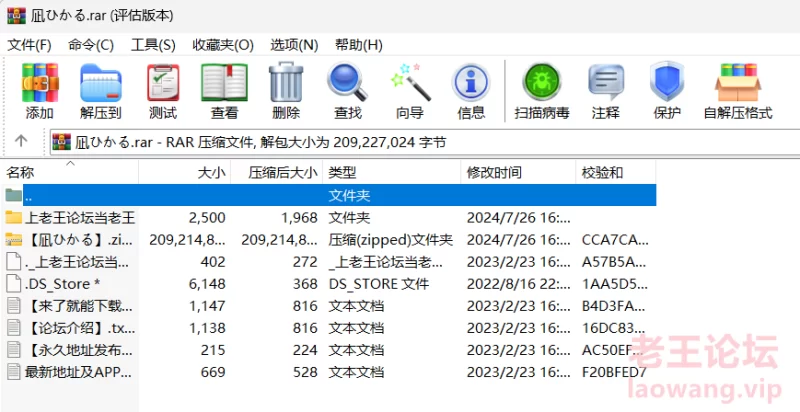Click the 压缩(zipped)文件夹 type cell

coord(391,240)
